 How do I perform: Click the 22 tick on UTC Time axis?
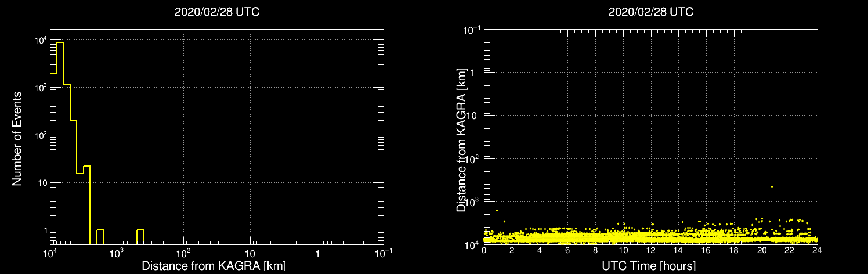[x=789, y=251]
